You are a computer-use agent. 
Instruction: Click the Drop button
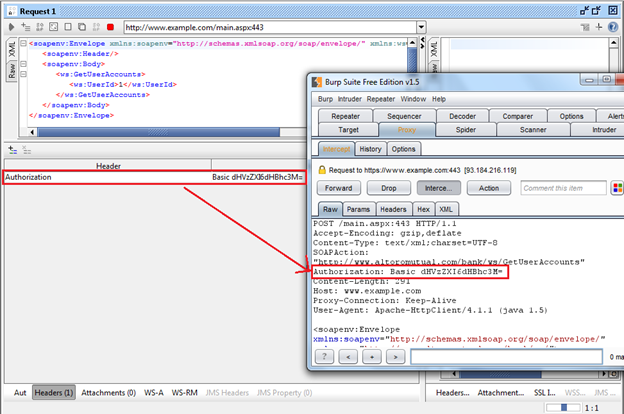point(389,188)
